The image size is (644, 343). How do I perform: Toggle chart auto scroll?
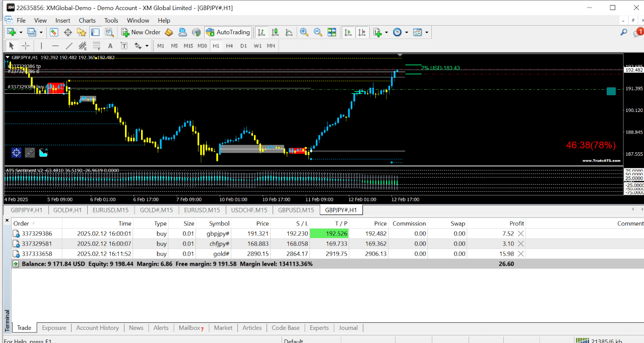click(348, 32)
